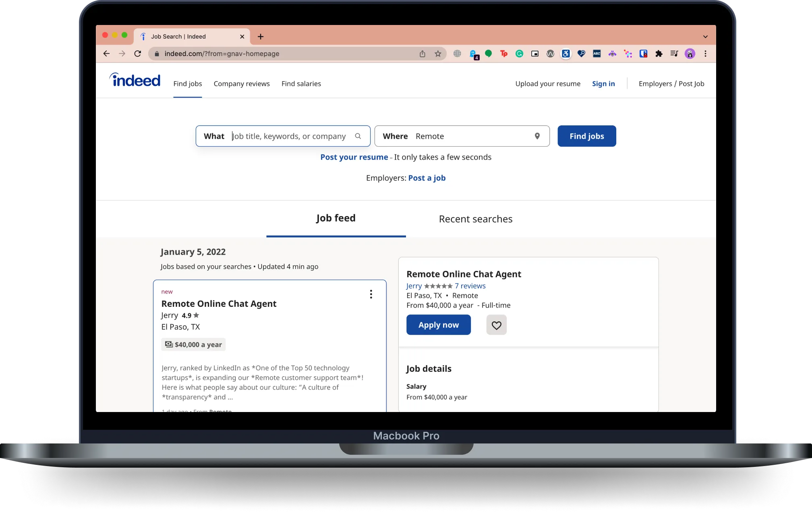This screenshot has height=512, width=812.
Task: Open a new browser tab
Action: coord(261,37)
